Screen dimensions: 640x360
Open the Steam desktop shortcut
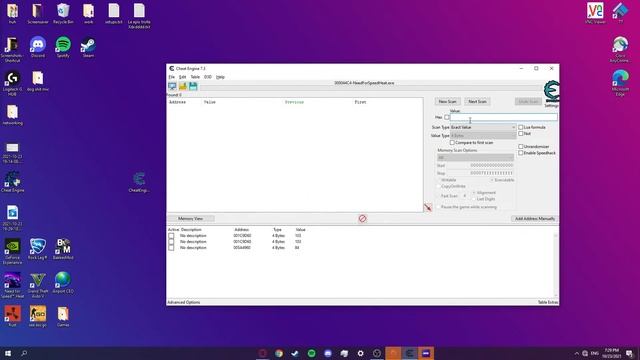(88, 47)
